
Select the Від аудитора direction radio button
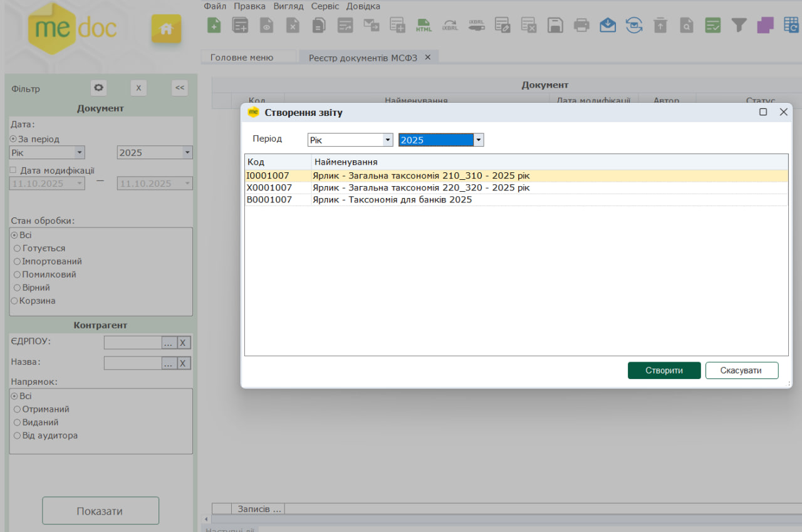click(17, 436)
